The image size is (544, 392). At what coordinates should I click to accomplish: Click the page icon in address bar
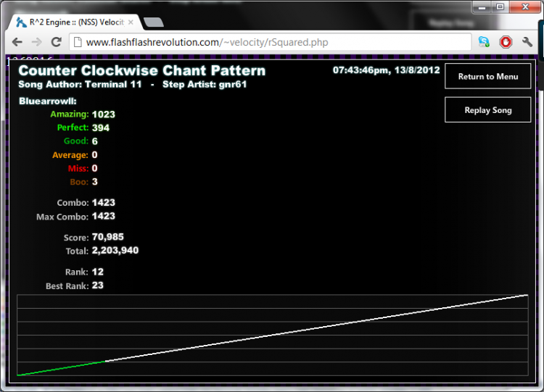tap(78, 42)
